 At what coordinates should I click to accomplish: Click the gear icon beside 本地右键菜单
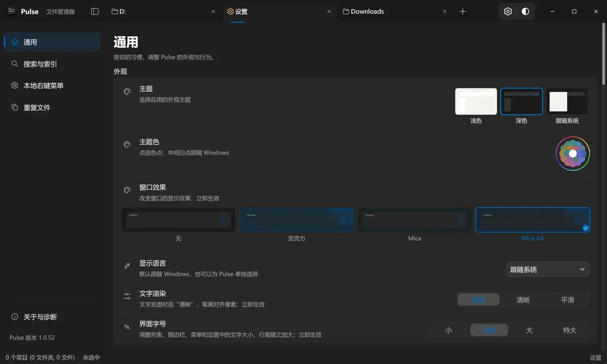coord(15,85)
